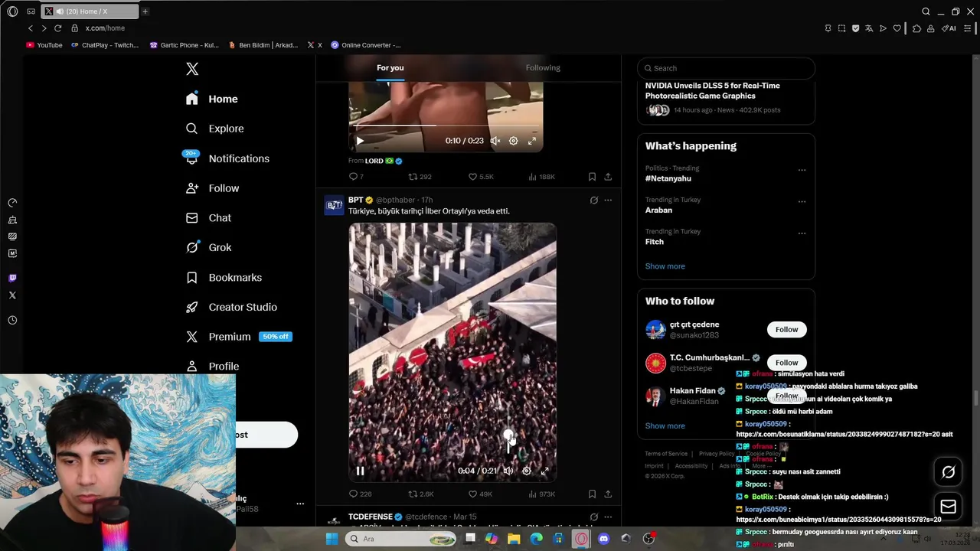Image resolution: width=980 pixels, height=551 pixels.
Task: Follow çıt çıt çedene account
Action: pos(786,330)
